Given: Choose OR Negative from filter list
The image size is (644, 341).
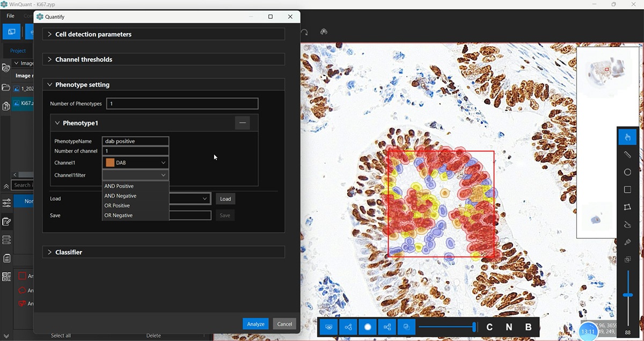Looking at the screenshot, I should point(119,215).
